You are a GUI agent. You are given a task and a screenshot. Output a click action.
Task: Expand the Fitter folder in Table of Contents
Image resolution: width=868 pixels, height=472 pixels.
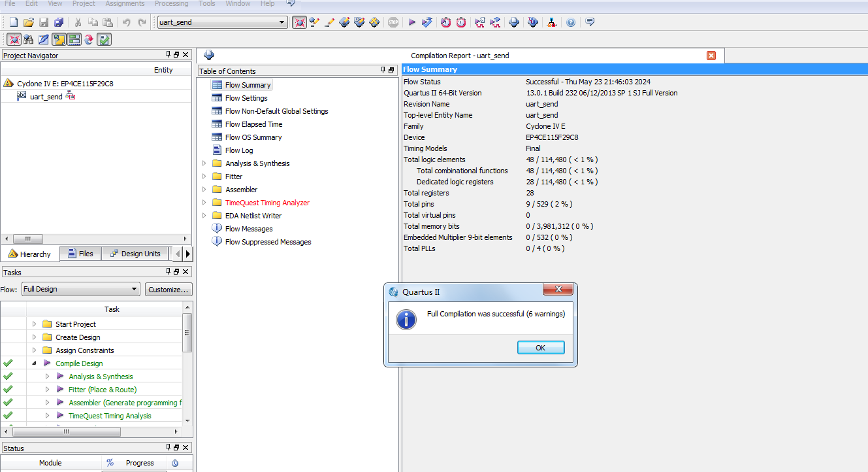tap(204, 177)
